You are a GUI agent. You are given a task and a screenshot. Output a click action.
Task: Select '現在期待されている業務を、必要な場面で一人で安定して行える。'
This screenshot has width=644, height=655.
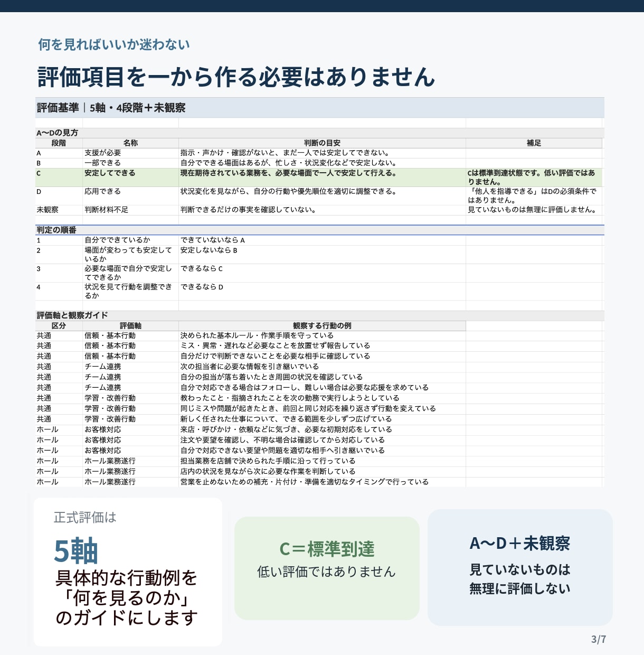pyautogui.click(x=288, y=173)
